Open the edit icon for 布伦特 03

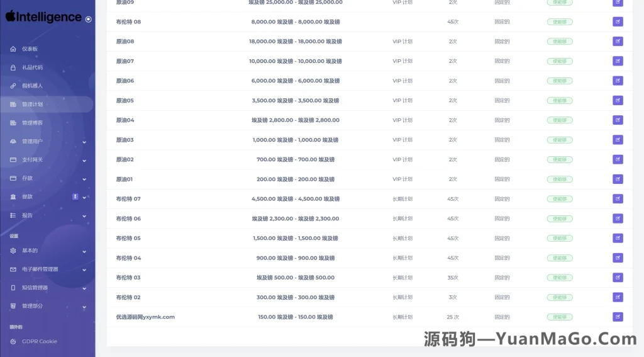(618, 277)
